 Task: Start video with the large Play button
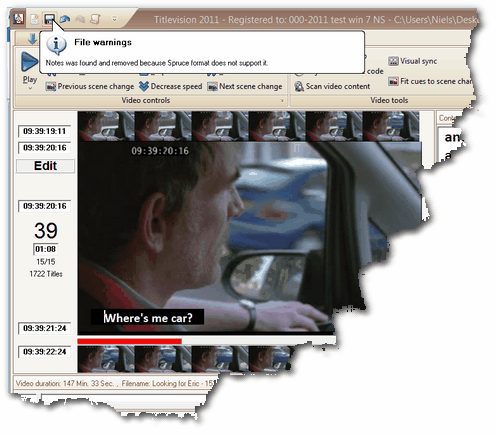point(29,62)
